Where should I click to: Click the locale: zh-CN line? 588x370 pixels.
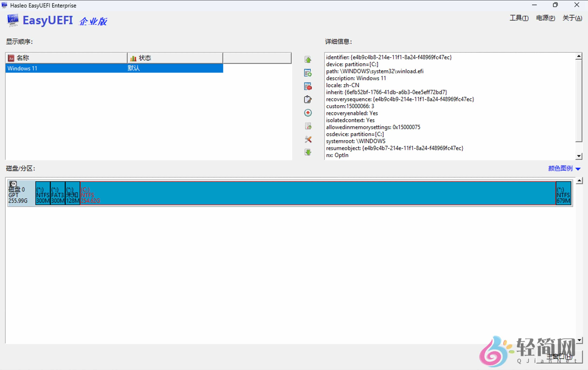343,85
